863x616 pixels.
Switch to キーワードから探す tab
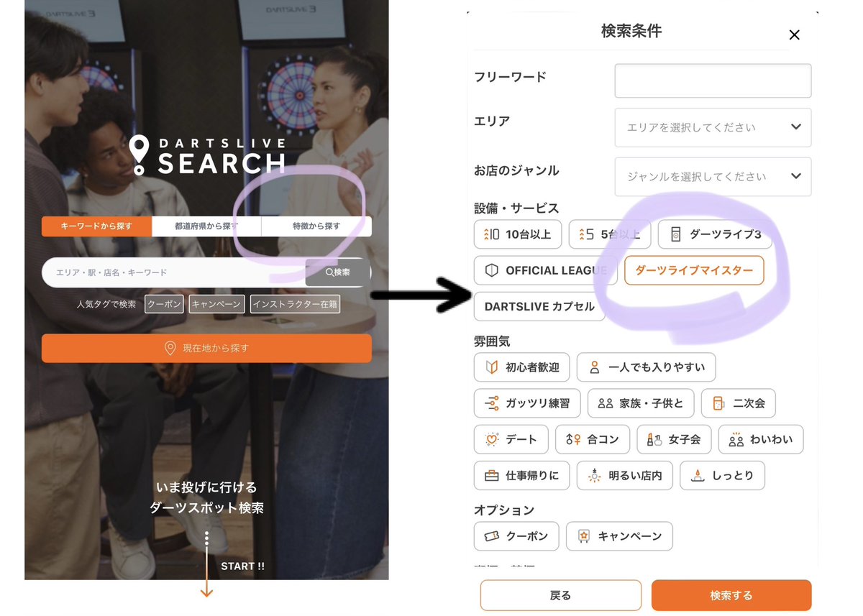click(97, 226)
